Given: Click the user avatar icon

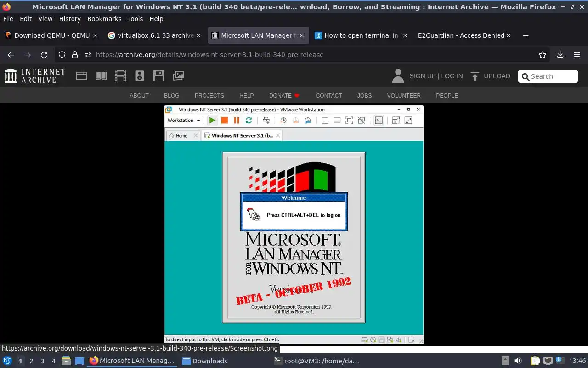Looking at the screenshot, I should (398, 76).
